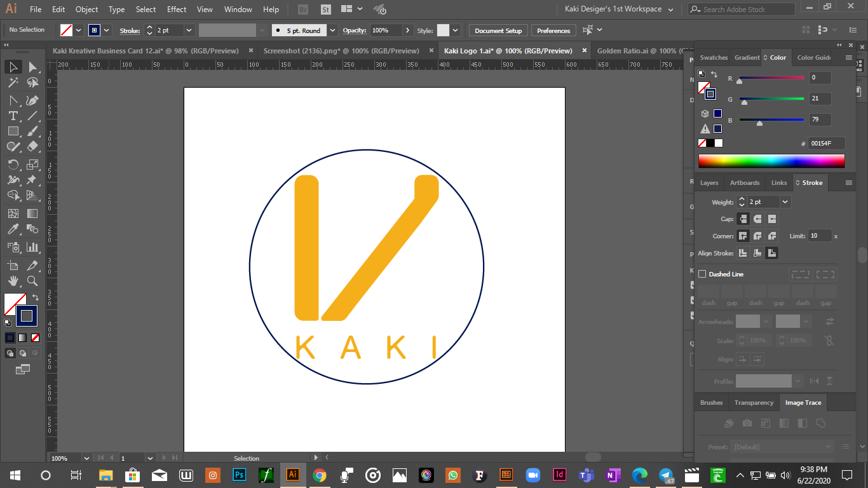Image resolution: width=868 pixels, height=488 pixels.
Task: Select the Mesh tool
Action: pos(13,213)
